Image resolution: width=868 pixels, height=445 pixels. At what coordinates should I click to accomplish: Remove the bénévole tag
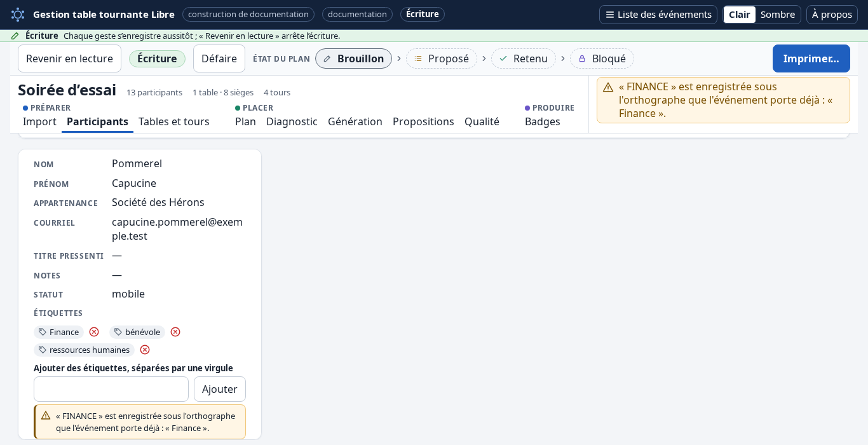coord(175,332)
